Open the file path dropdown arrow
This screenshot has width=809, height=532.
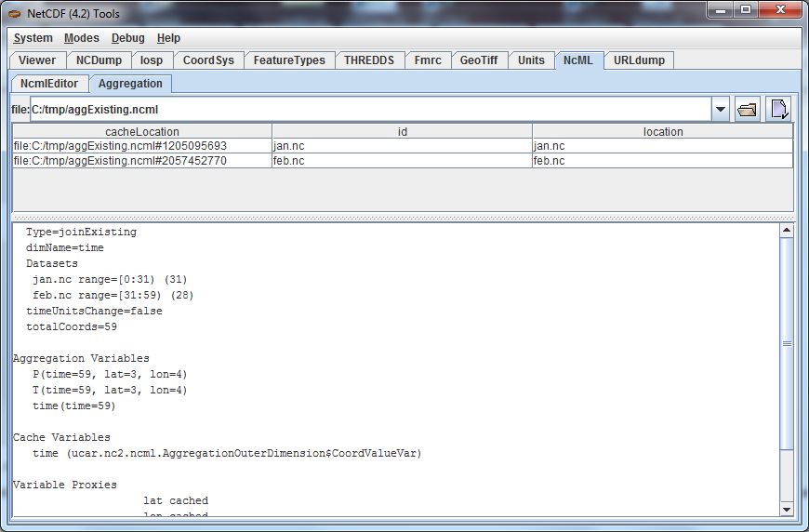click(720, 110)
